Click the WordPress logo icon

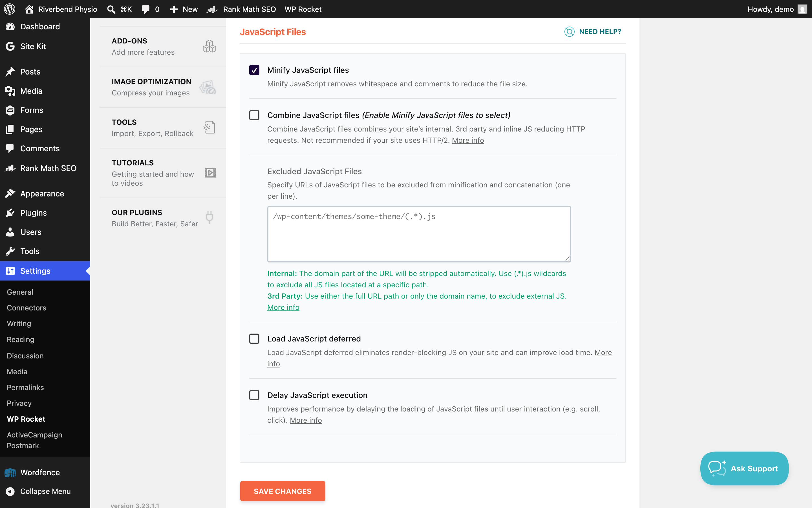[10, 9]
